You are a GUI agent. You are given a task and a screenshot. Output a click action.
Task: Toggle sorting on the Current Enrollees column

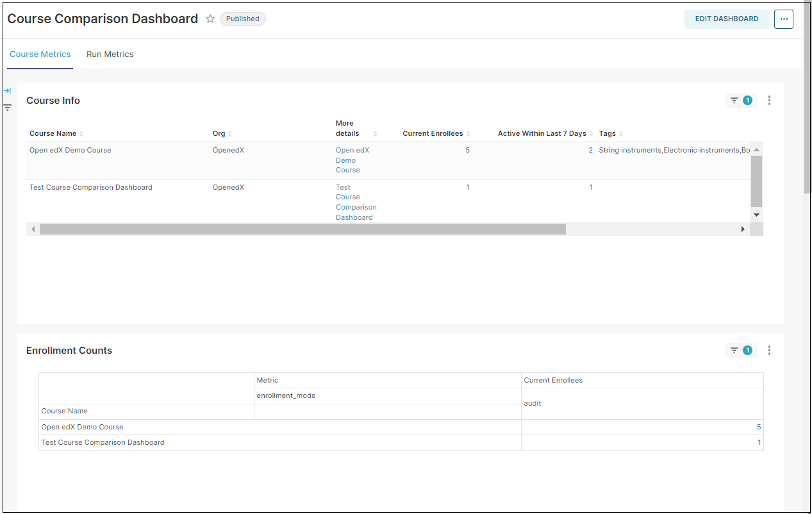click(x=468, y=133)
